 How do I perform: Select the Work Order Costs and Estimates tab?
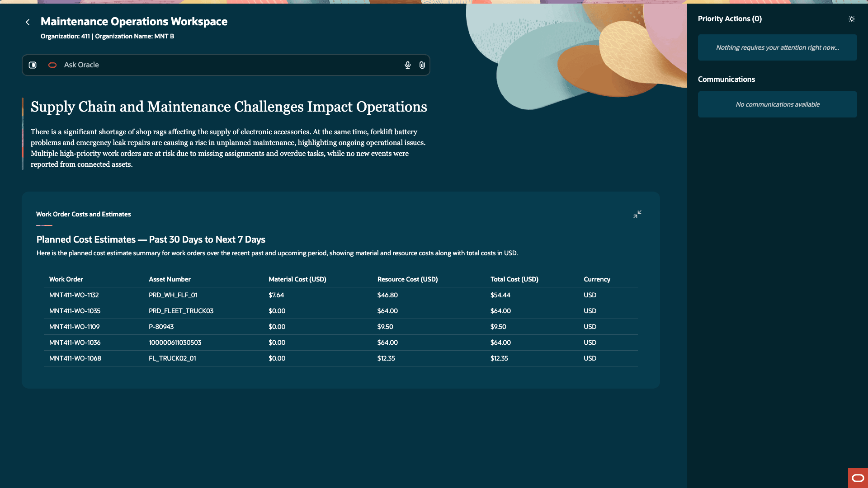click(83, 214)
